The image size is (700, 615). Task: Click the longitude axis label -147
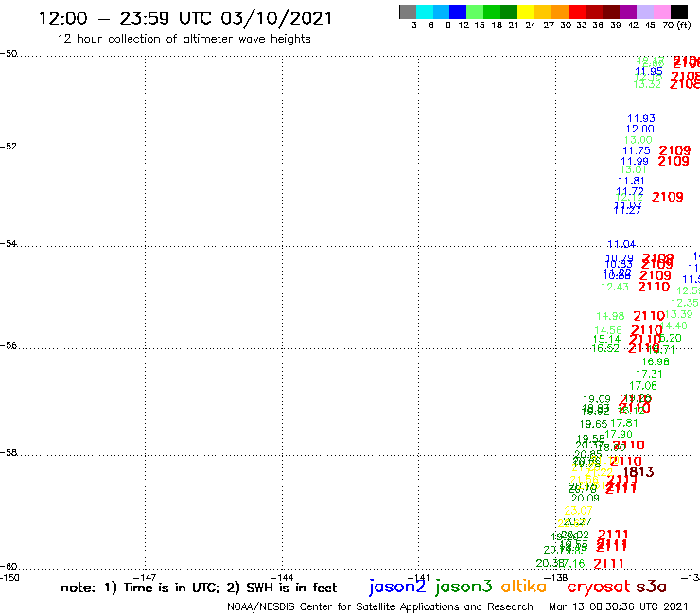[x=145, y=577]
